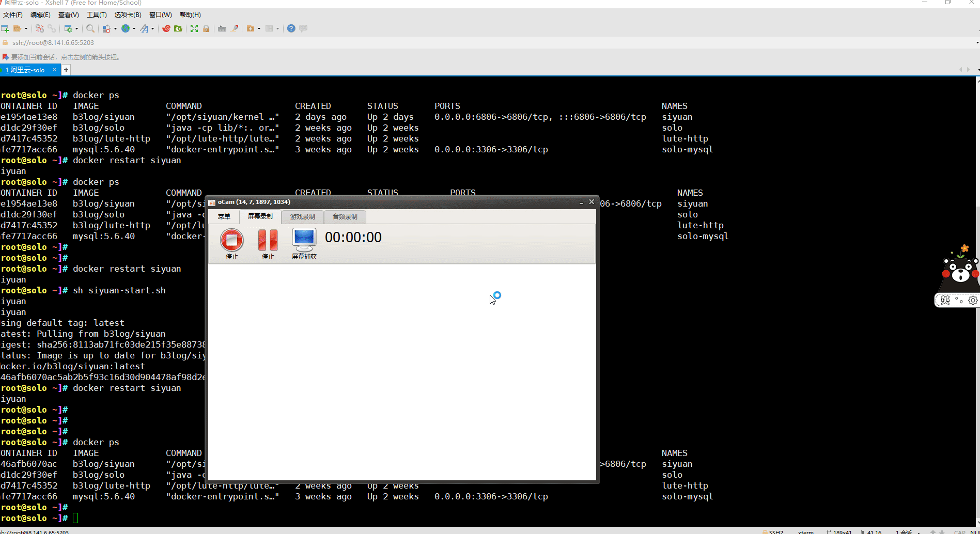The image size is (980, 534).
Task: Expand the open-folder dropdown arrow
Action: pyautogui.click(x=26, y=29)
